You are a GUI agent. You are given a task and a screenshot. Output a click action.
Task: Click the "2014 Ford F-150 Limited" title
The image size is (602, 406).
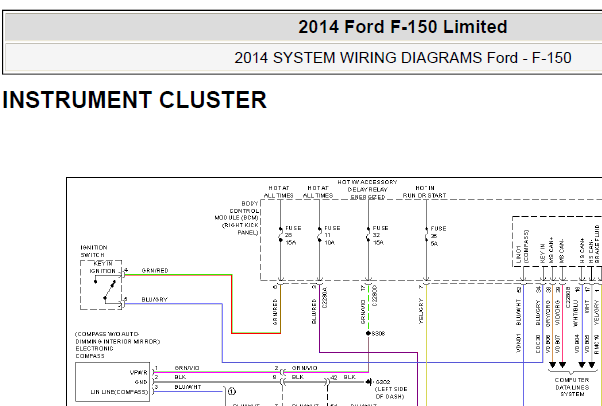coord(402,27)
